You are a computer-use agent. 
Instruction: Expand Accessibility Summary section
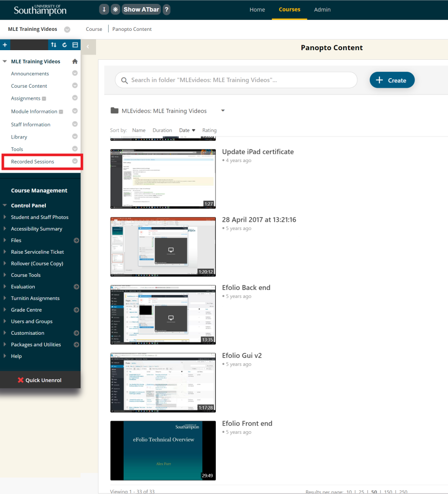click(x=5, y=228)
